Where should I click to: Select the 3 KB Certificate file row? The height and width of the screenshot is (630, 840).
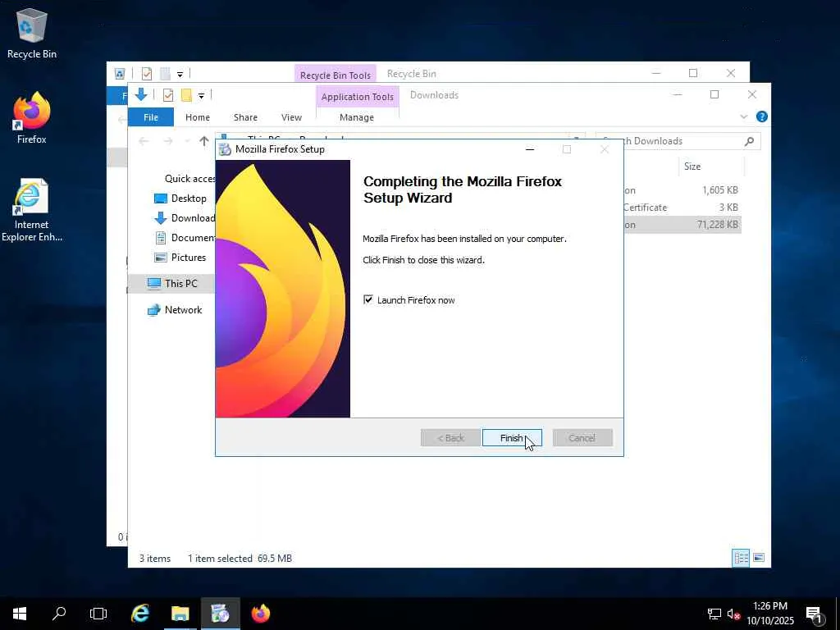pos(682,208)
